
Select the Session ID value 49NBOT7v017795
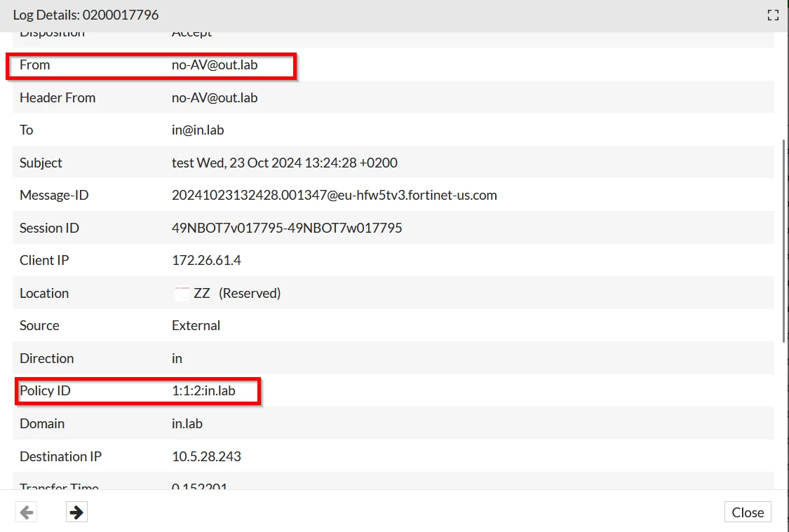point(287,228)
